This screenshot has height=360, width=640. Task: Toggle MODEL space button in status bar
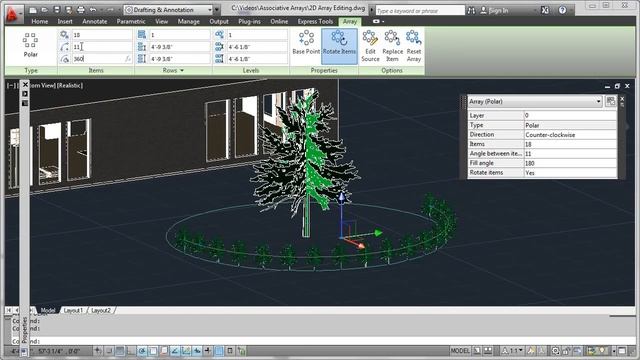point(460,350)
